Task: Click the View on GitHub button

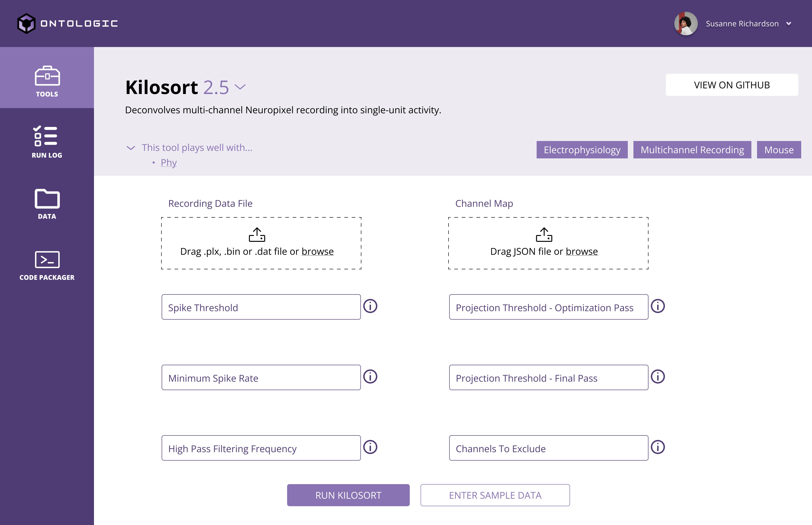Action: [x=732, y=85]
